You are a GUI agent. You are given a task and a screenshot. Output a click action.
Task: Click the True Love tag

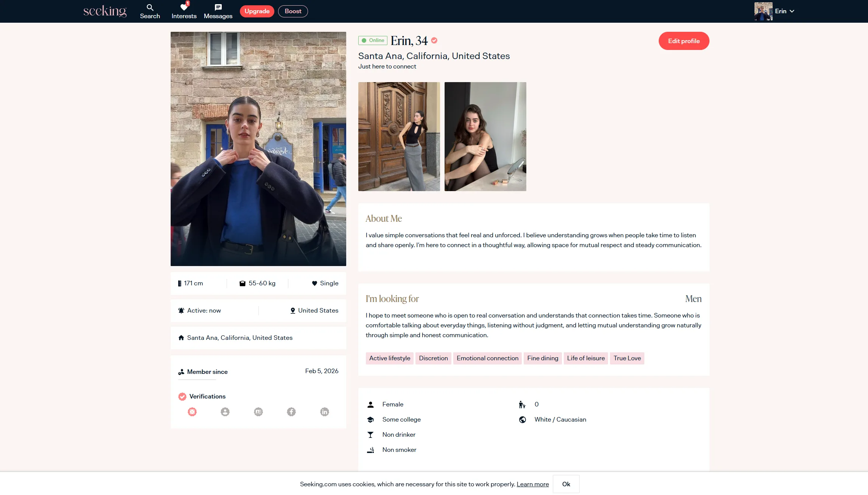click(627, 358)
